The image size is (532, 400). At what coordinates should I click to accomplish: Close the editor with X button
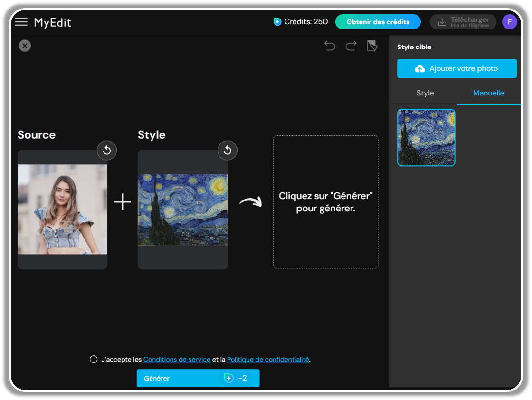click(25, 46)
